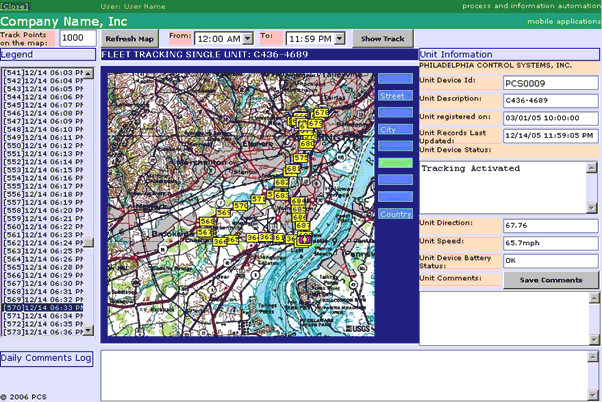Click Unit Comments box scroll down arrow

point(594,339)
